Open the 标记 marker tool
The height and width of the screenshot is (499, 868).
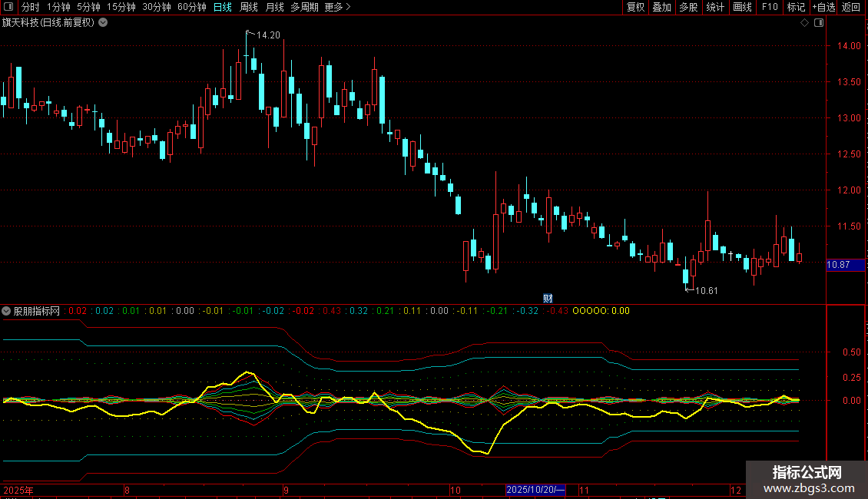point(796,8)
